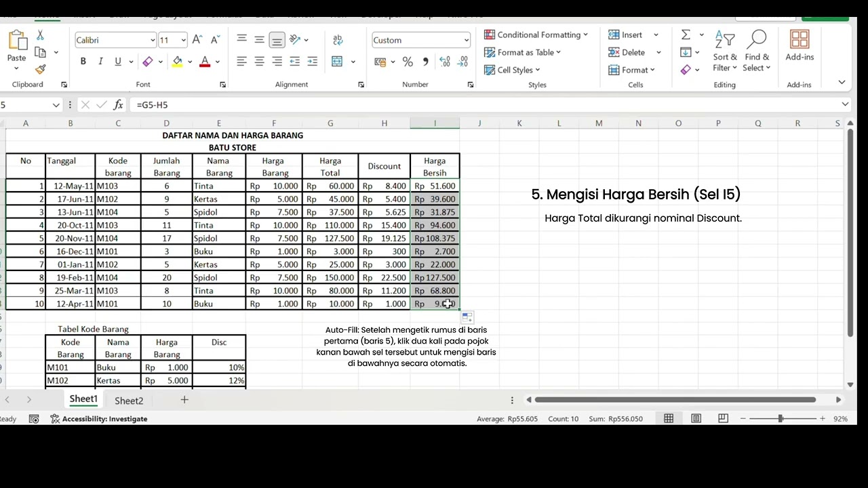This screenshot has height=488, width=868.
Task: Click Decrease Decimal icon
Action: (x=462, y=62)
